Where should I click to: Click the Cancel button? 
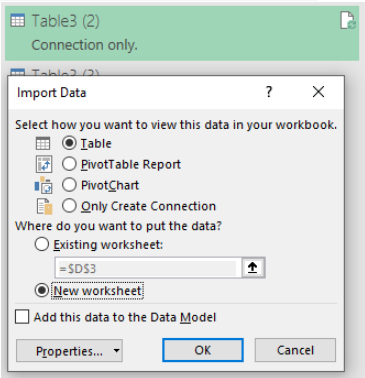(x=295, y=350)
